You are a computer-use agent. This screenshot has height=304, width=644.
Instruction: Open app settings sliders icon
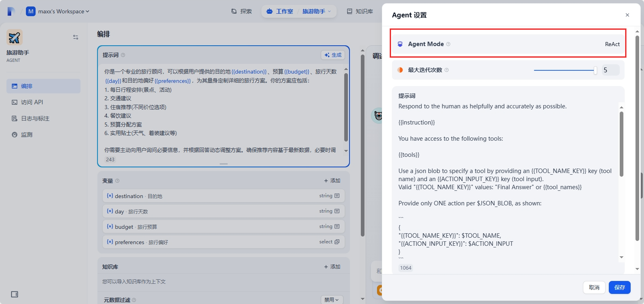(76, 37)
